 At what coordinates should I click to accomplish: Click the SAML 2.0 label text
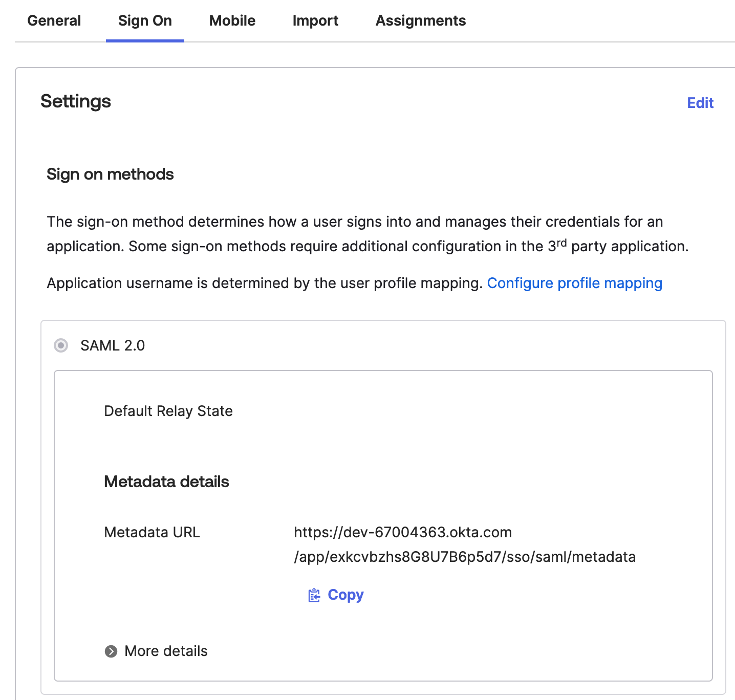(x=113, y=345)
